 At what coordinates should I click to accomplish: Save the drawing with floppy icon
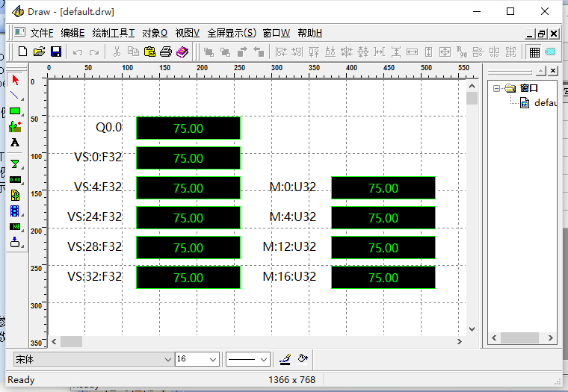[x=56, y=52]
